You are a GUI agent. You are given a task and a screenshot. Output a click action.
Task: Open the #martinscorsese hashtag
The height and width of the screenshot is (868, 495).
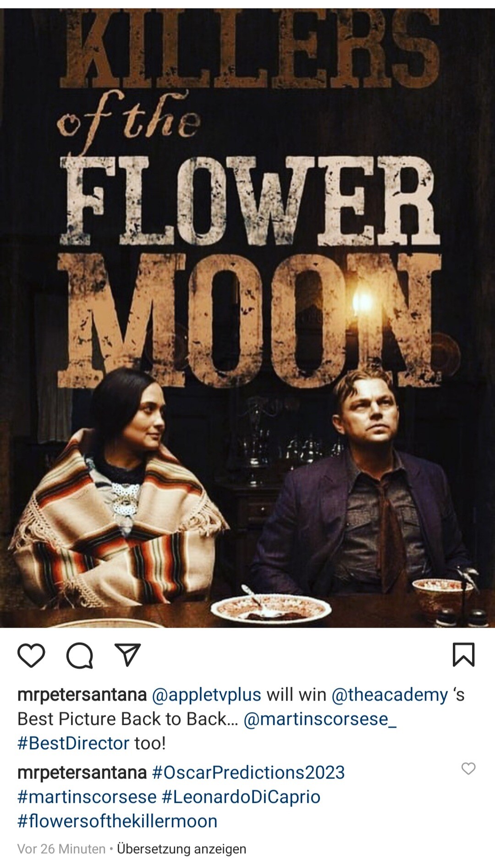tap(87, 797)
